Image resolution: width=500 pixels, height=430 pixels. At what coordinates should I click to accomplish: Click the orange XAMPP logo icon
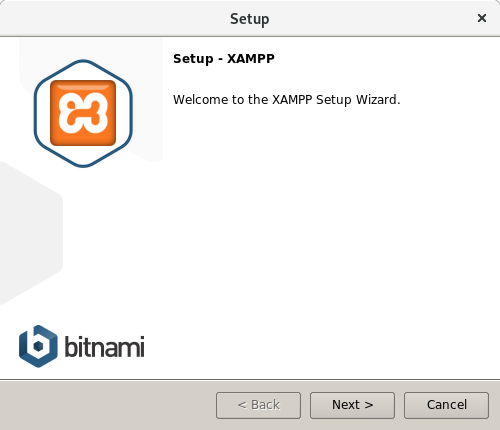point(83,113)
